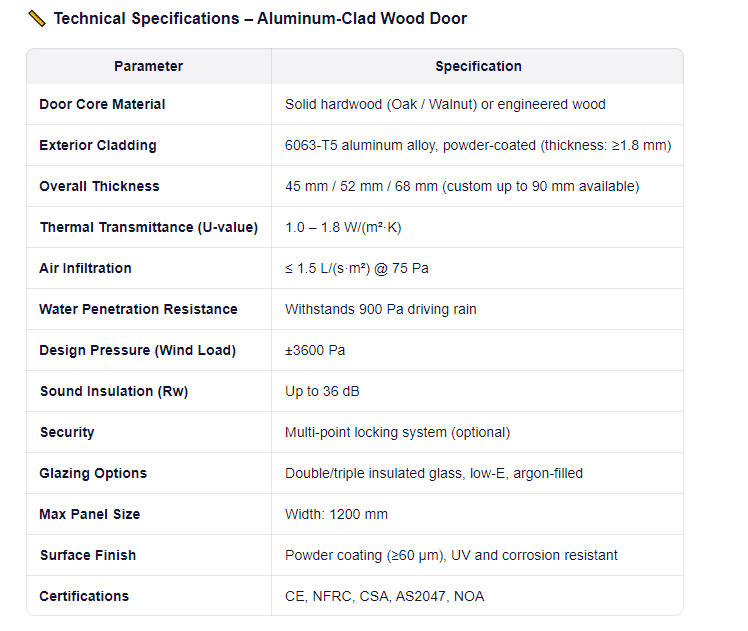
Task: Select the Width: 1200 mm value
Action: 336,515
